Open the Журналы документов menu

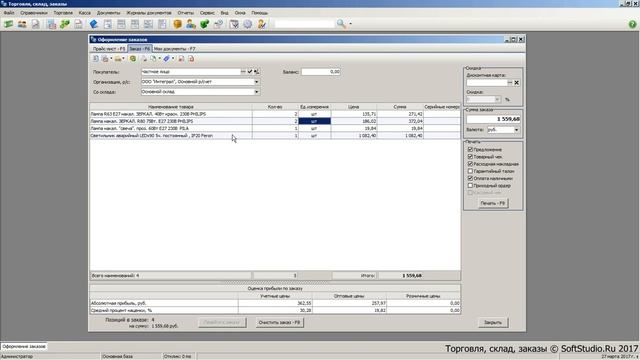[x=149, y=13]
